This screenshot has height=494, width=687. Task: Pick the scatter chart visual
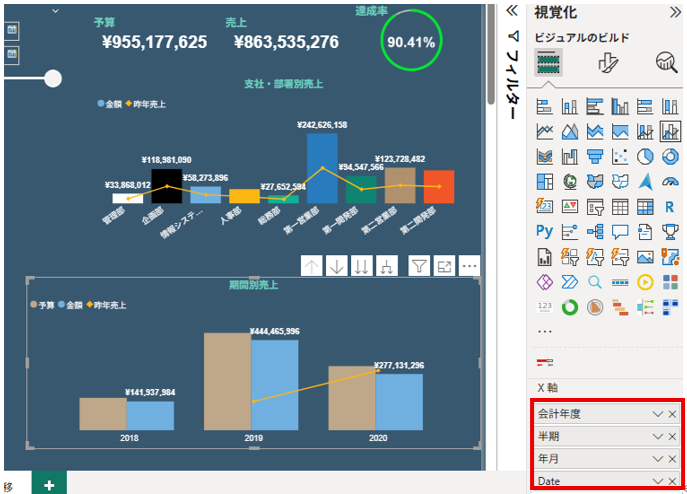coord(620,156)
